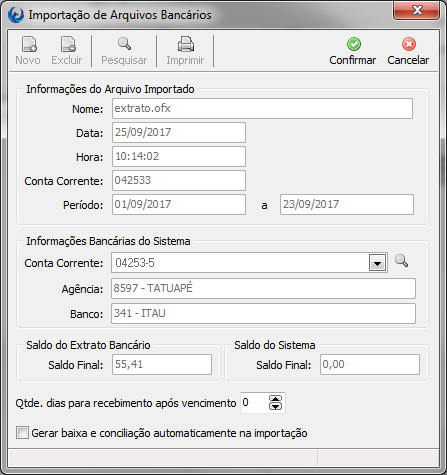Click the application logo in title bar
447x475 pixels.
[16, 15]
